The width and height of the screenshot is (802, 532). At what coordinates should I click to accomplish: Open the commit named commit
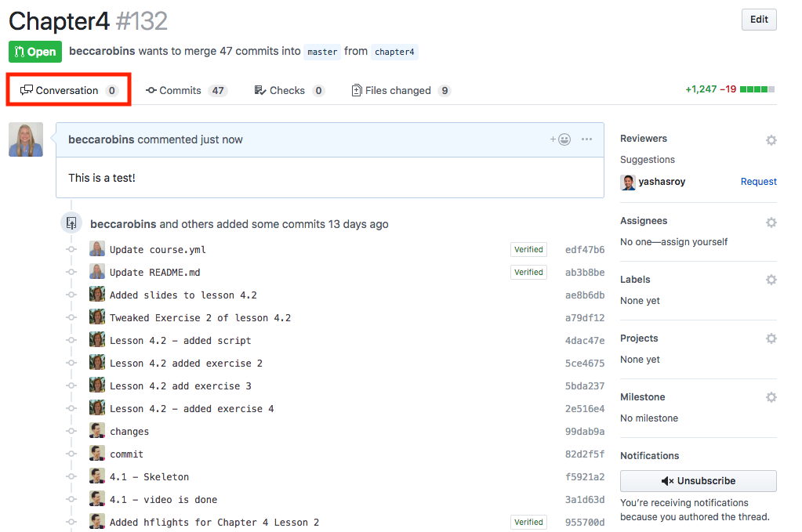pos(126,454)
